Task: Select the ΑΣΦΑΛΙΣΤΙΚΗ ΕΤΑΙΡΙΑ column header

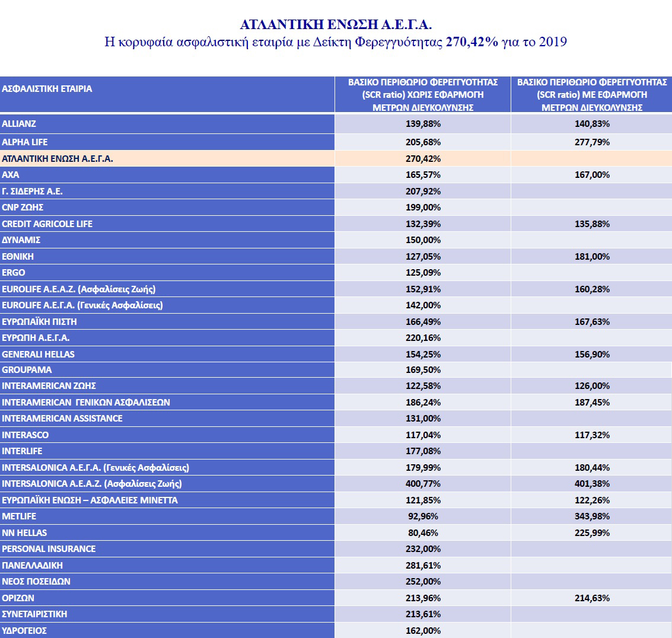Action: coord(47,89)
